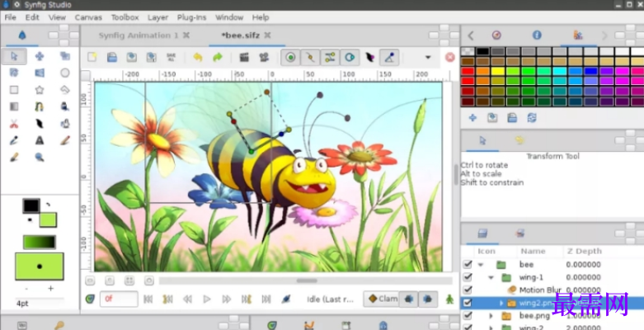The width and height of the screenshot is (644, 330).
Task: Collapse the bee layer group
Action: pyautogui.click(x=481, y=265)
